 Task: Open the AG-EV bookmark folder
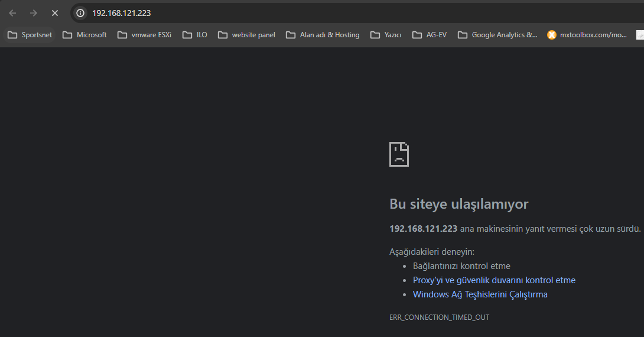tap(429, 35)
